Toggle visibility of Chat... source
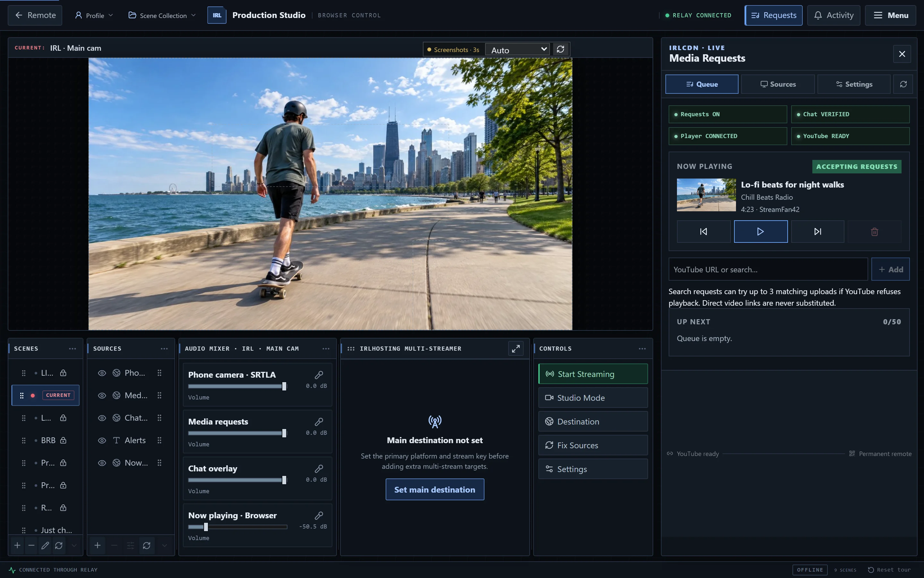The height and width of the screenshot is (578, 924). tap(102, 418)
